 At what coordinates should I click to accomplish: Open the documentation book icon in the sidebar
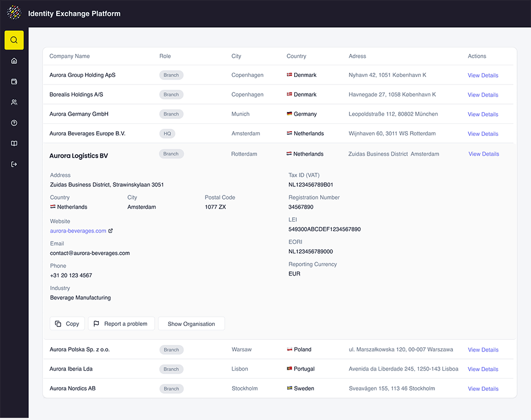point(14,143)
